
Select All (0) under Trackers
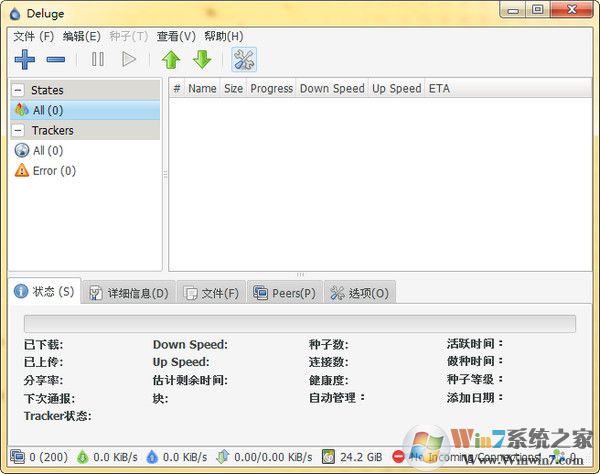tap(85, 150)
